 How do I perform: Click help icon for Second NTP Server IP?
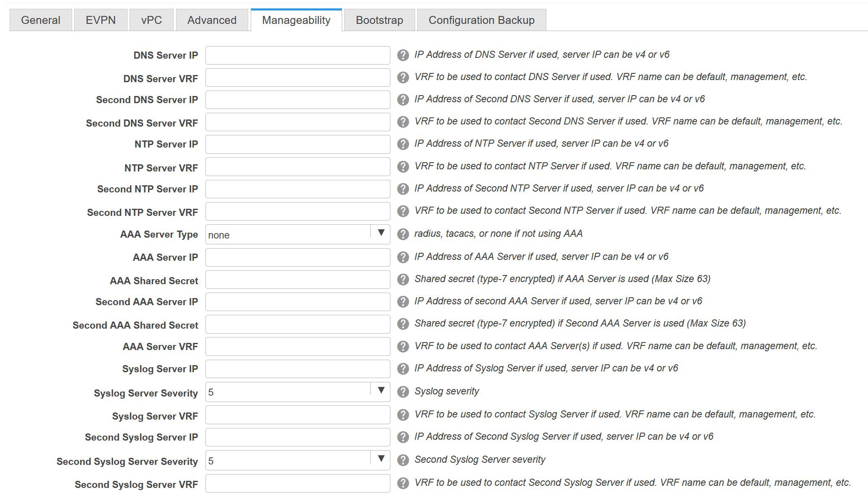pos(403,189)
